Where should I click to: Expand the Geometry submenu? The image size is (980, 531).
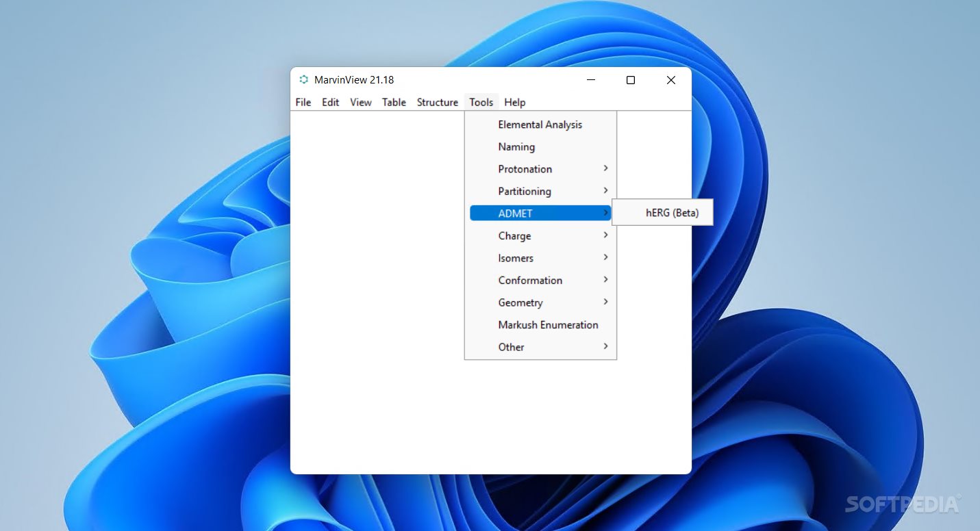click(540, 302)
